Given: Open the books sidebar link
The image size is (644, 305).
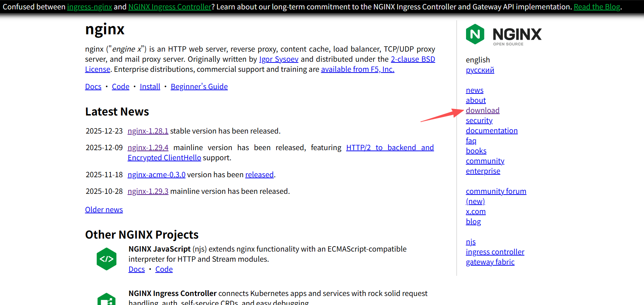Looking at the screenshot, I should [x=476, y=151].
